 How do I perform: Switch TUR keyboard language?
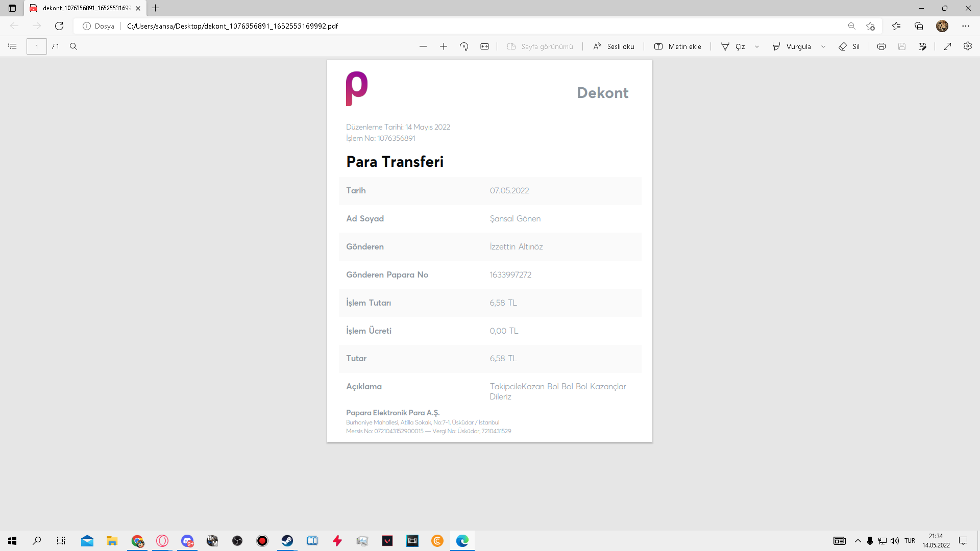coord(910,541)
